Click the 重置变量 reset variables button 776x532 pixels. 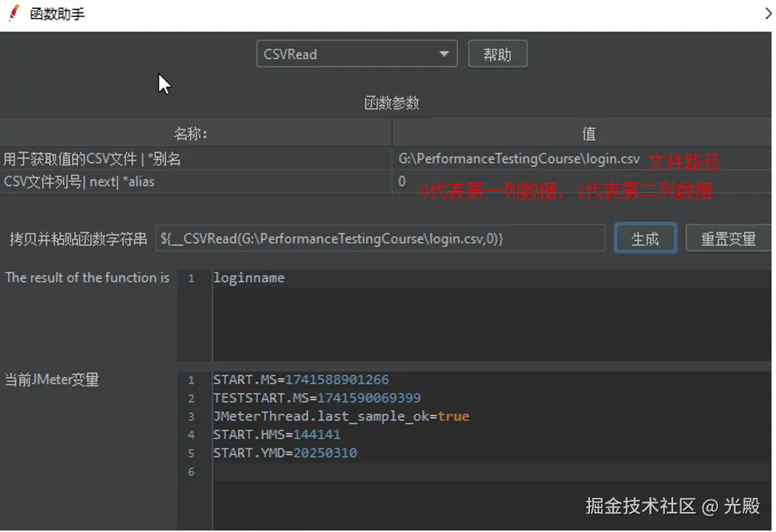728,239
